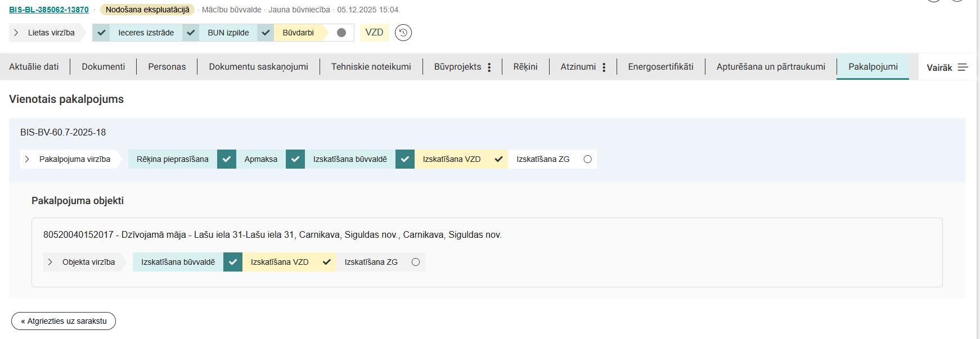
Task: Click the Nodošana ekspluatācijā status label
Action: 147,10
